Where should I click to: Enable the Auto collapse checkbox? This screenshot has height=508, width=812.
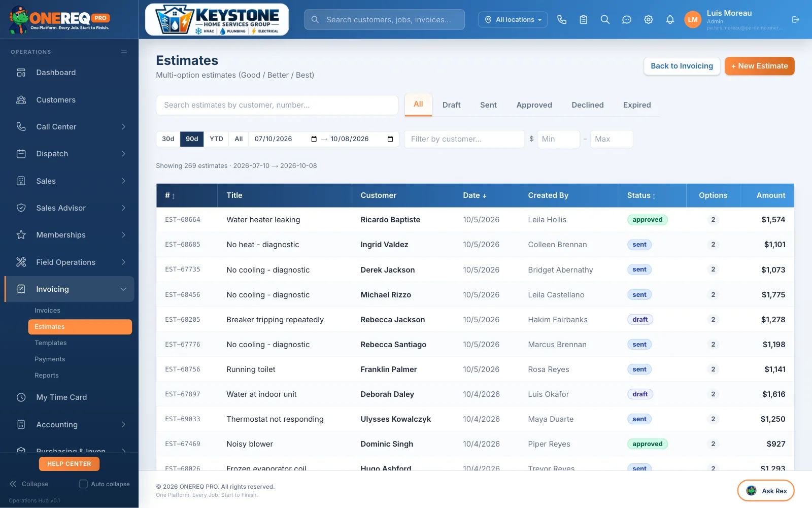[83, 484]
